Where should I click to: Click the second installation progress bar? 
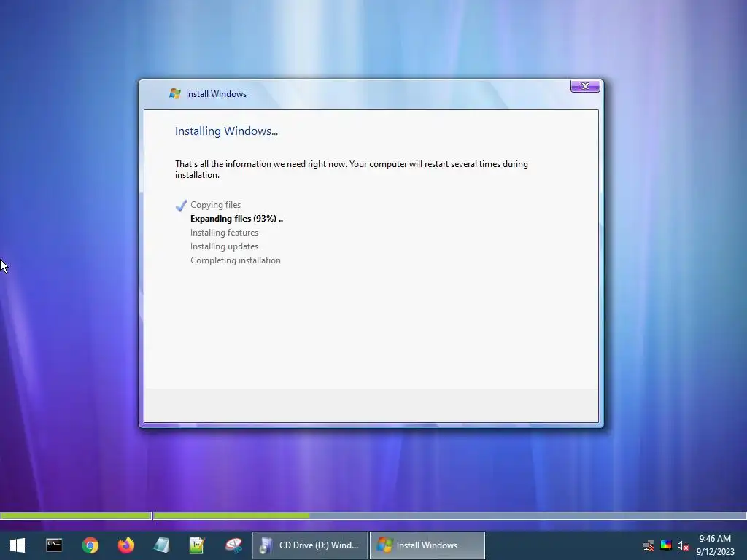pyautogui.click(x=449, y=516)
